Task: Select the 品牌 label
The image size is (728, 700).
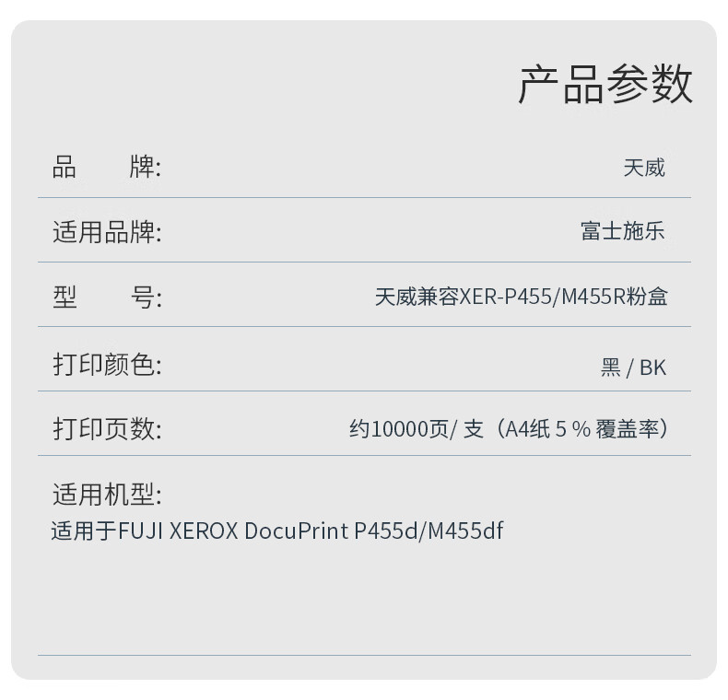Action: pos(106,167)
